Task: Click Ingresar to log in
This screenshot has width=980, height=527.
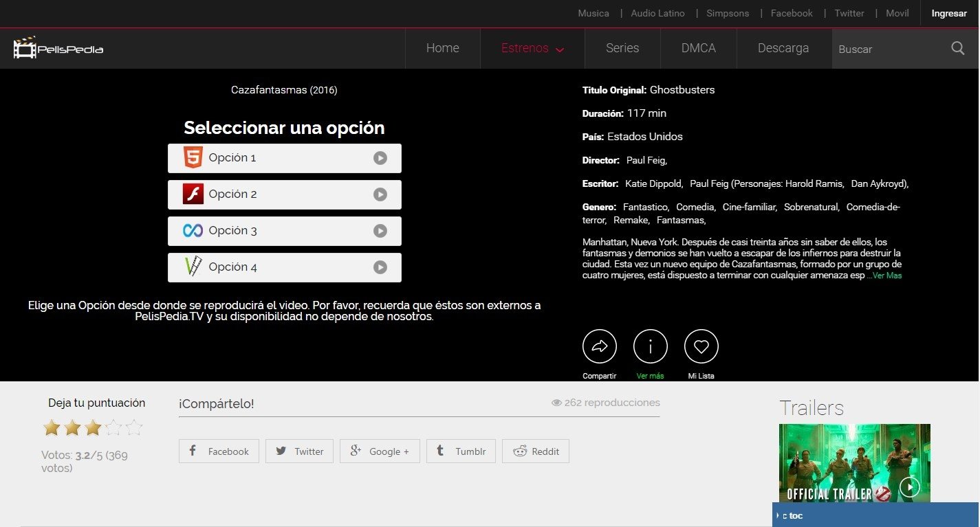Action: pos(949,13)
